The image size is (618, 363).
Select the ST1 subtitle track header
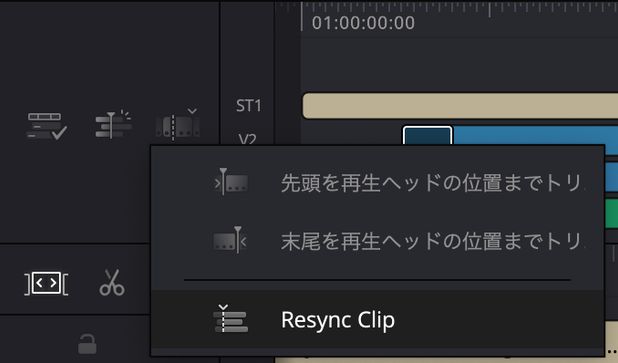coord(248,106)
